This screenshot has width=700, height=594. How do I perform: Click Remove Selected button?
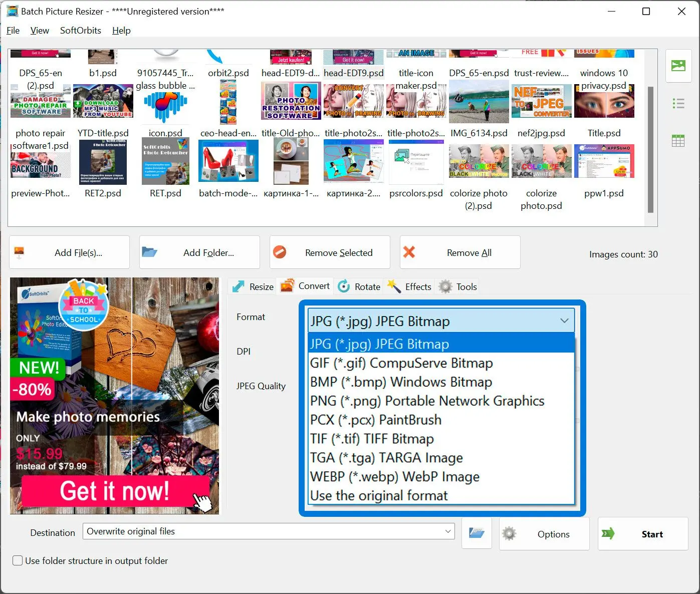(330, 252)
